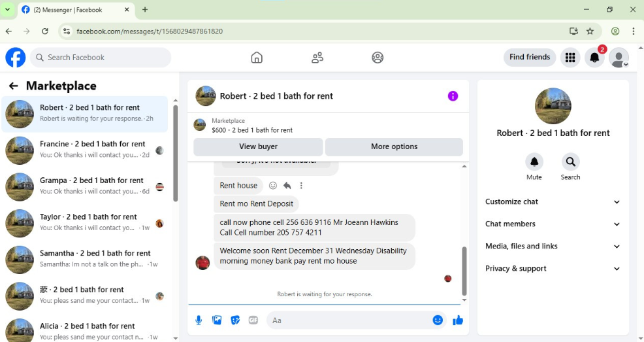Record a voice clip with microphone icon
Viewport: 644px width, 342px height.
199,320
